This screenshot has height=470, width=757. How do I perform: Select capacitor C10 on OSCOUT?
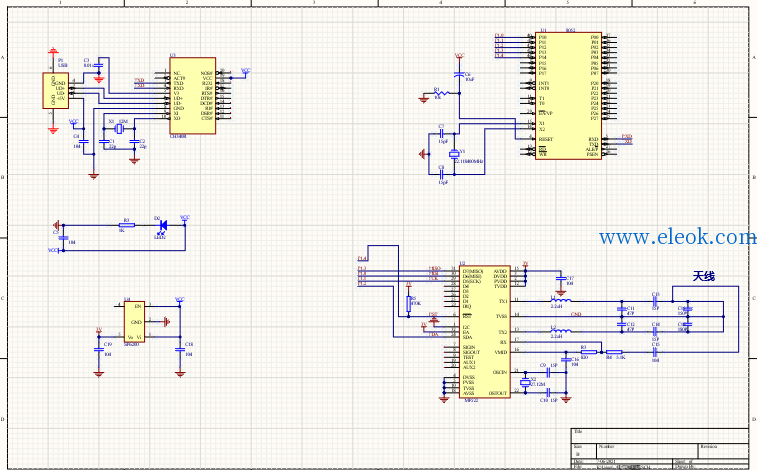[548, 393]
